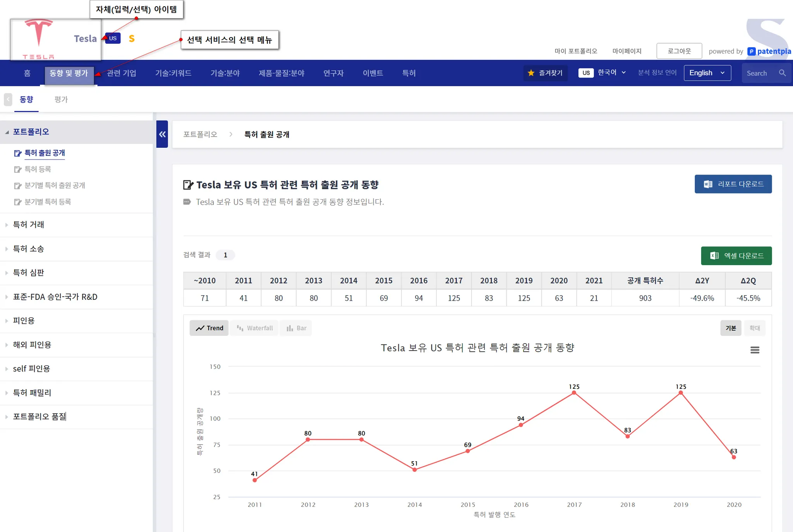Switch chart to Waterfall view
This screenshot has width=793, height=532.
(255, 328)
